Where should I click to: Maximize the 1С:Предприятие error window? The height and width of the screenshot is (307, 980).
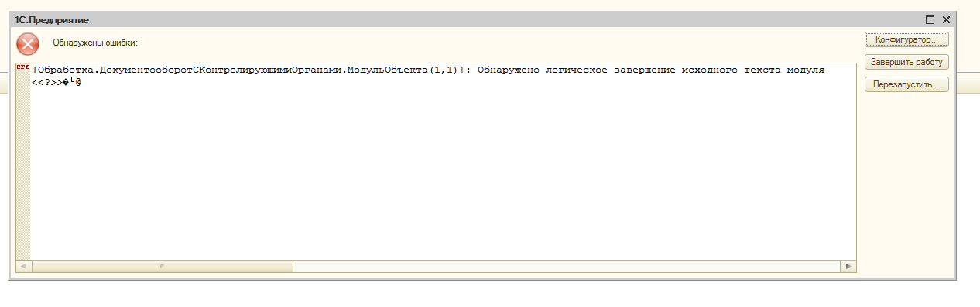930,19
